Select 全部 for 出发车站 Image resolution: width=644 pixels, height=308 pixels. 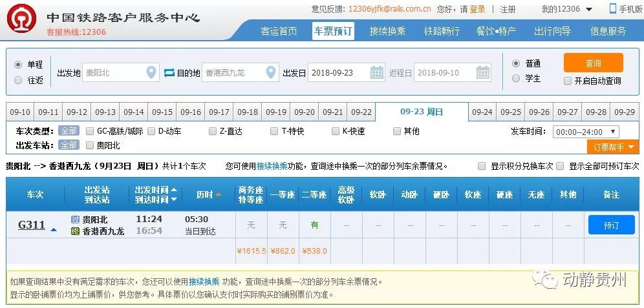tap(69, 145)
